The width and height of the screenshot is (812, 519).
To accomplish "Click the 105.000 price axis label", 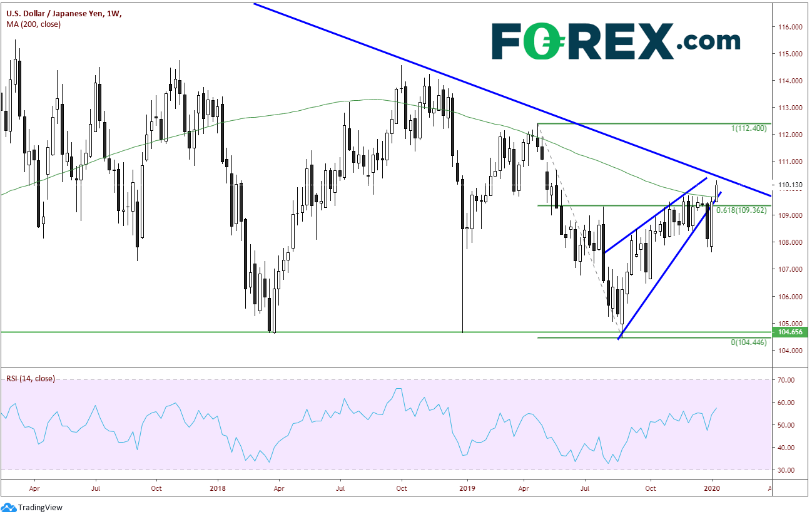I will tap(790, 323).
